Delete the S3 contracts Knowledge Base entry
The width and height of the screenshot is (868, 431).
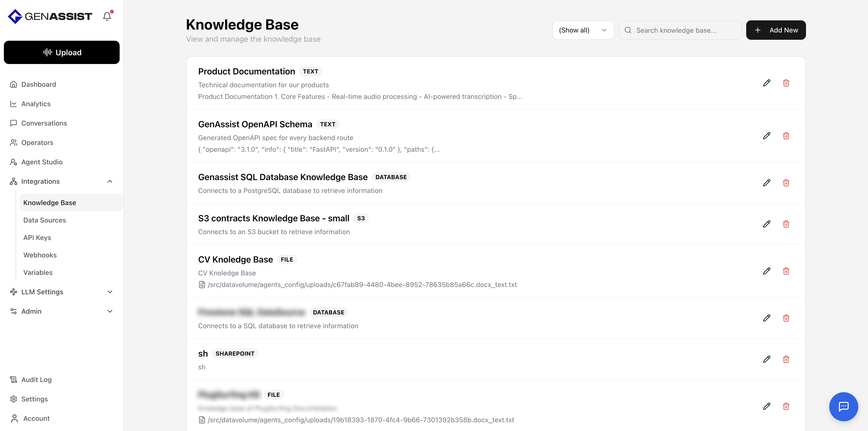pyautogui.click(x=786, y=224)
